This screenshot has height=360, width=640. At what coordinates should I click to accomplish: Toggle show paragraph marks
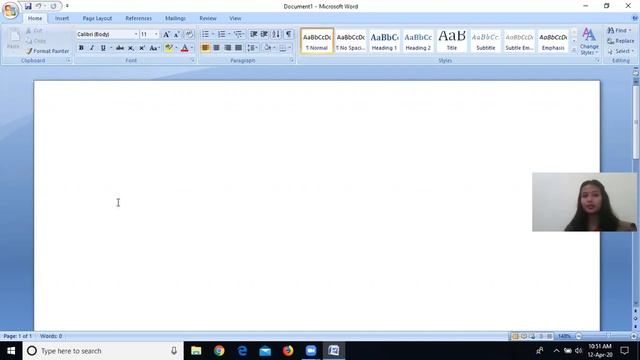tap(288, 34)
